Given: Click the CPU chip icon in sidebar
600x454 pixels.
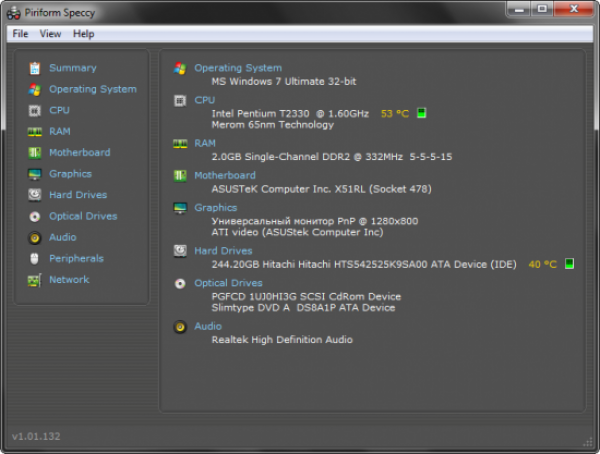Looking at the screenshot, I should 35,111.
